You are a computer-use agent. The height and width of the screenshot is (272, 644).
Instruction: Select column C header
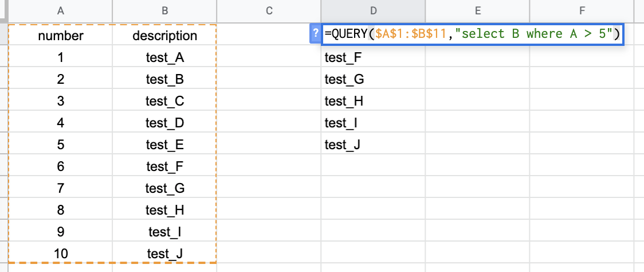tap(269, 11)
